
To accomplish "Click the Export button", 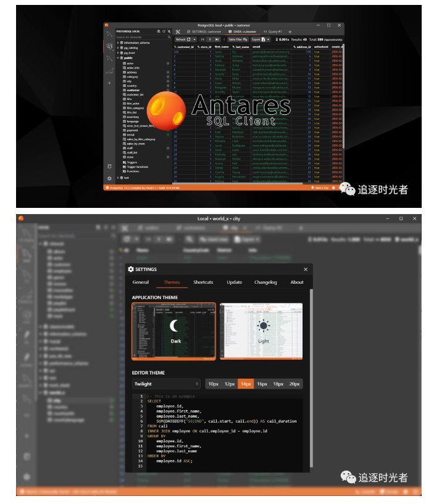I will coord(258,39).
